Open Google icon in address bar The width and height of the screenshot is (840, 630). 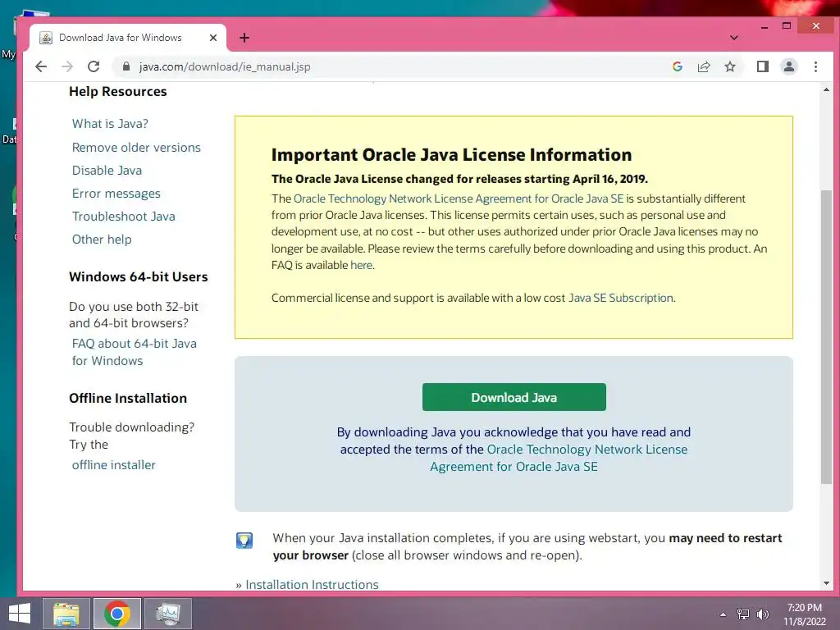pos(677,66)
